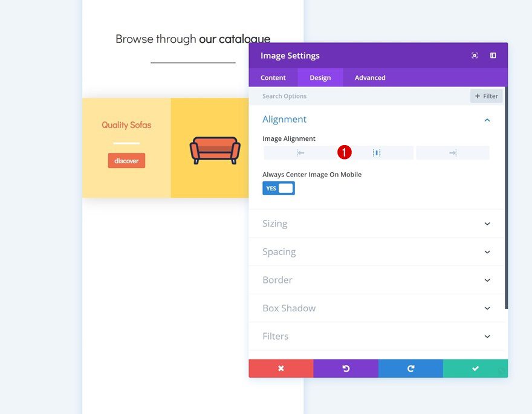Expand the Sizing options group

tap(487, 224)
